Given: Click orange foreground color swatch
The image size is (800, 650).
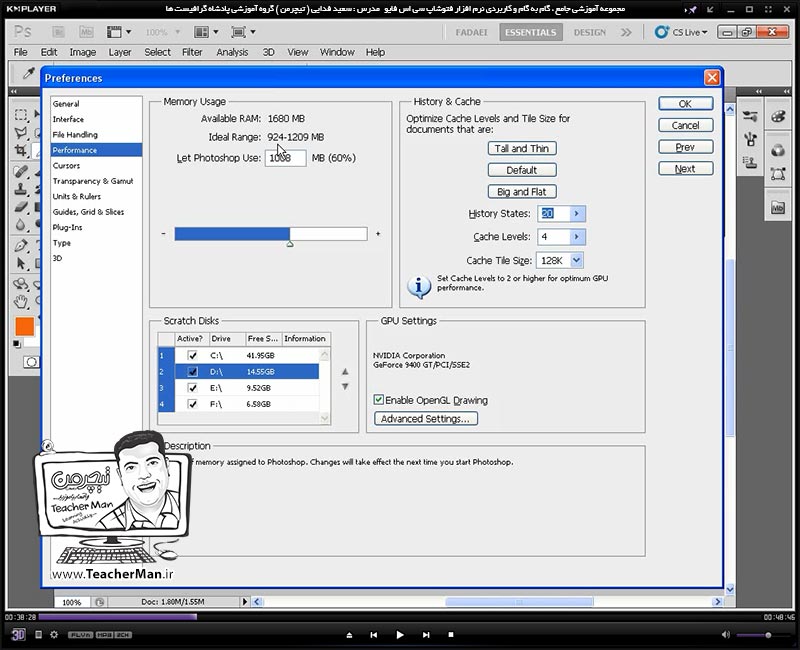Looking at the screenshot, I should 24,327.
